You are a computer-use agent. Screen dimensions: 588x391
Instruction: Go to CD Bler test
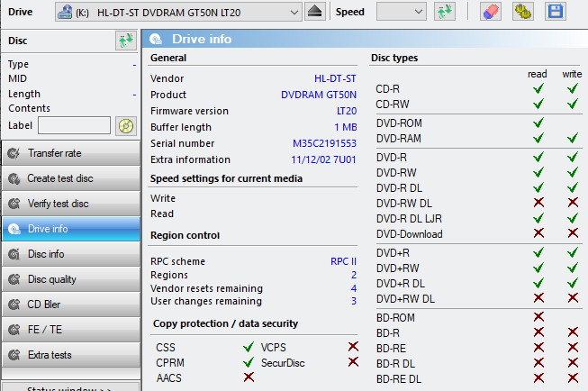[71, 305]
